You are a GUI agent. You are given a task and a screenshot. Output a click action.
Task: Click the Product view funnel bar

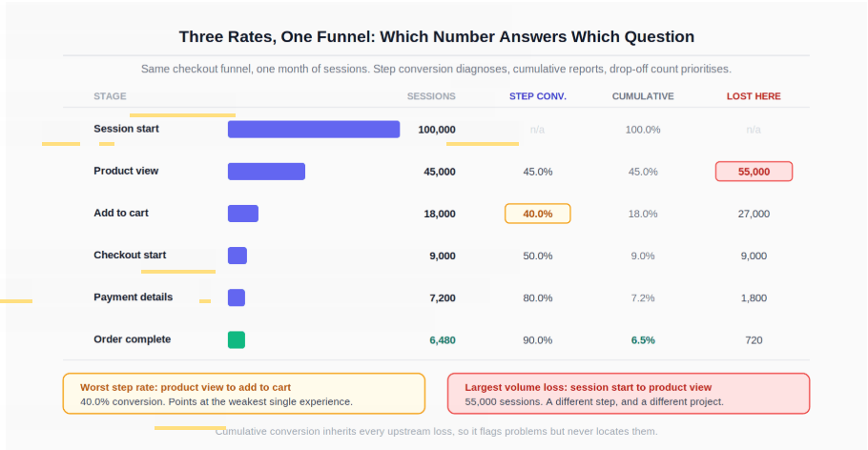pyautogui.click(x=266, y=171)
